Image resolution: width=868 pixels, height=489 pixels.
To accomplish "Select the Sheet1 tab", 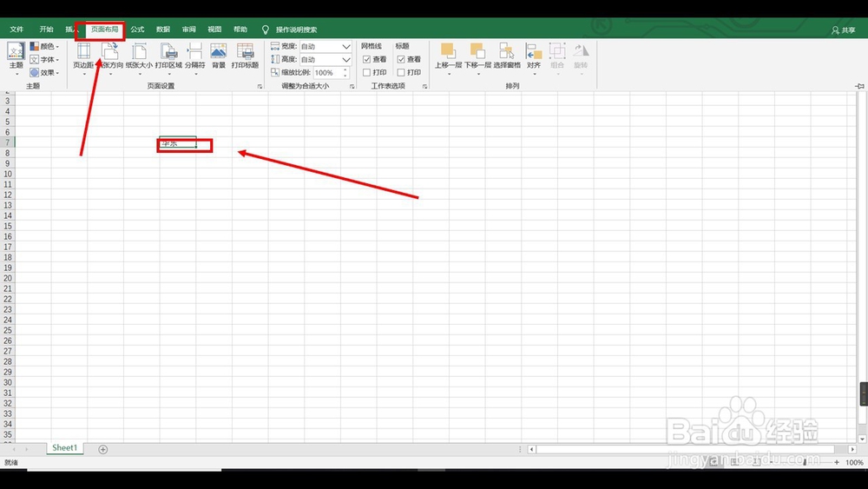I will (x=65, y=448).
